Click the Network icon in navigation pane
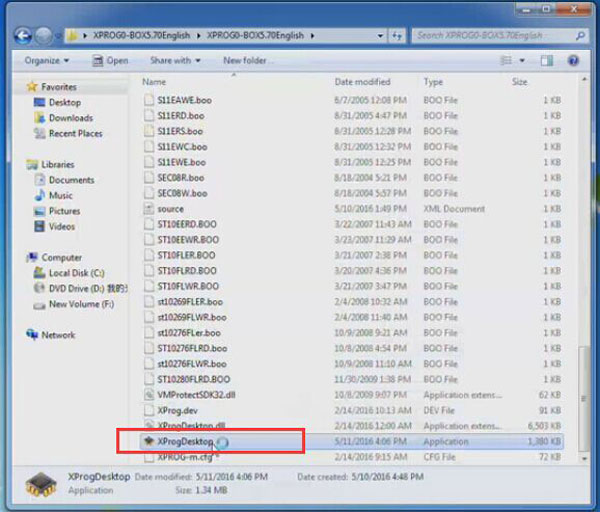Viewport: 600px width, 512px height. (x=57, y=336)
